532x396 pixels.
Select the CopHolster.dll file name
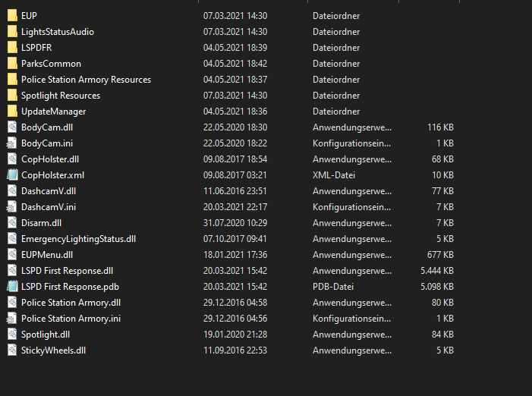50,159
